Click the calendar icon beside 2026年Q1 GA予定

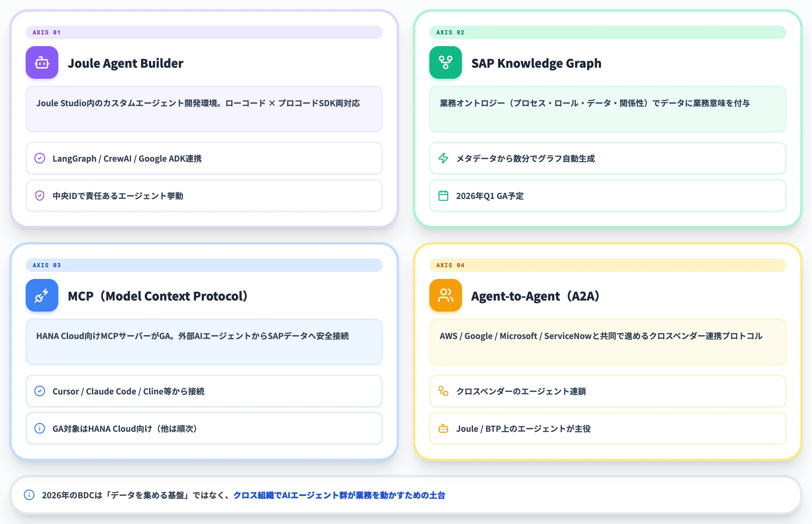[x=443, y=196]
